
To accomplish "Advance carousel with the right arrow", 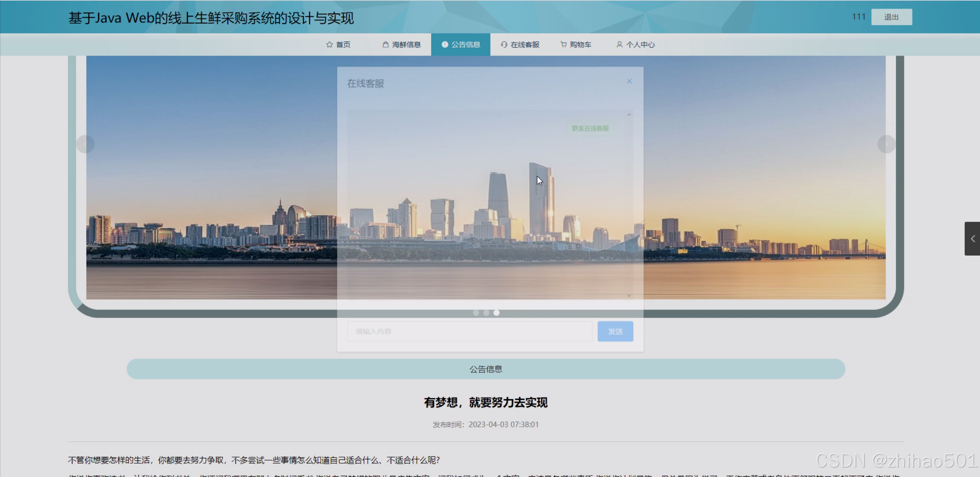I will (x=886, y=144).
